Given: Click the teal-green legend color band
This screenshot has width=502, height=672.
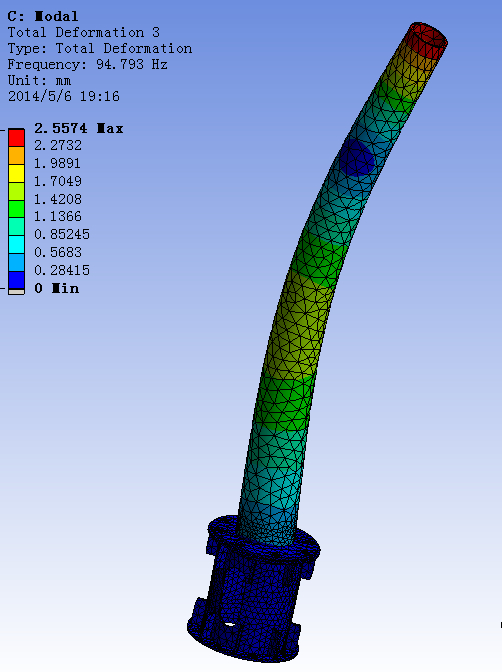Looking at the screenshot, I should (16, 227).
